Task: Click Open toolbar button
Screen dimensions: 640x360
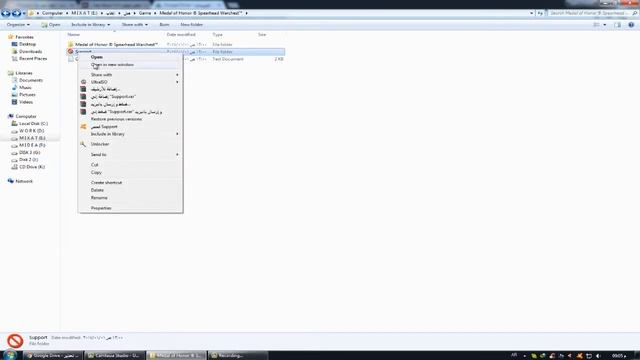Action: (x=51, y=25)
